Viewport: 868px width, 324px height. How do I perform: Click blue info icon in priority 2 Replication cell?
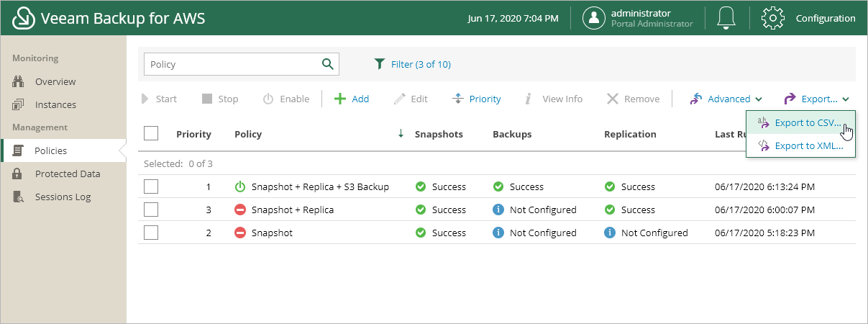(610, 233)
